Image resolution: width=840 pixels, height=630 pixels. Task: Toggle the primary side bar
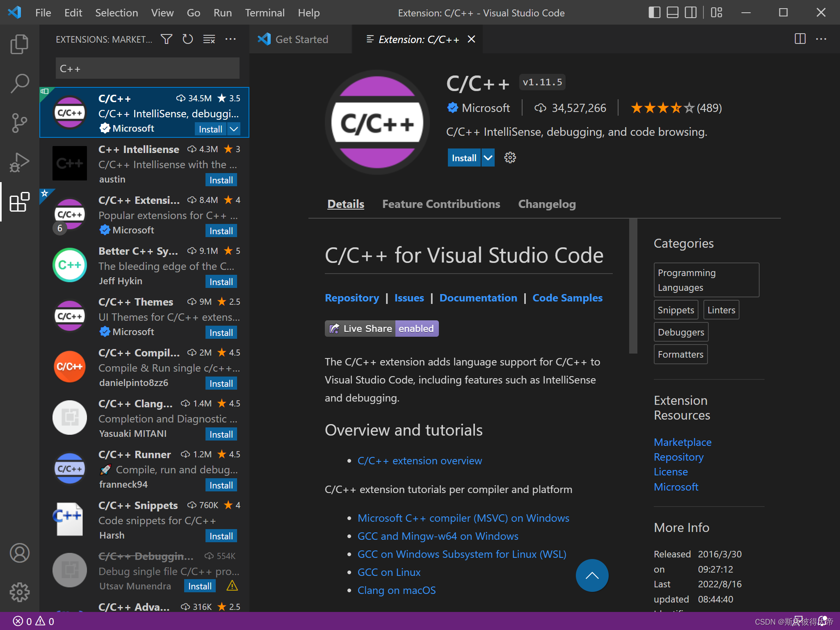point(654,12)
